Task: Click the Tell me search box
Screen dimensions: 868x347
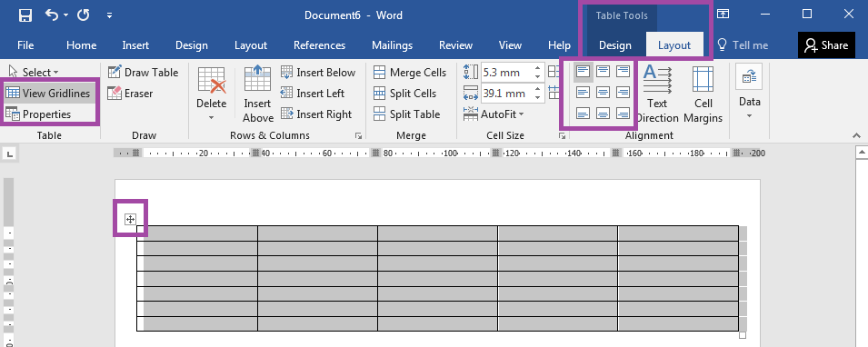Action: [x=743, y=45]
